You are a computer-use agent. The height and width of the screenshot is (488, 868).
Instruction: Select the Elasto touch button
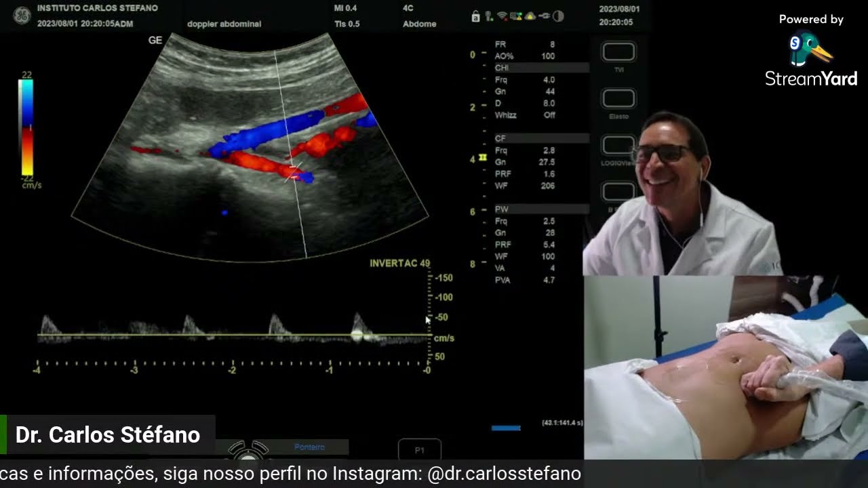[x=618, y=99]
